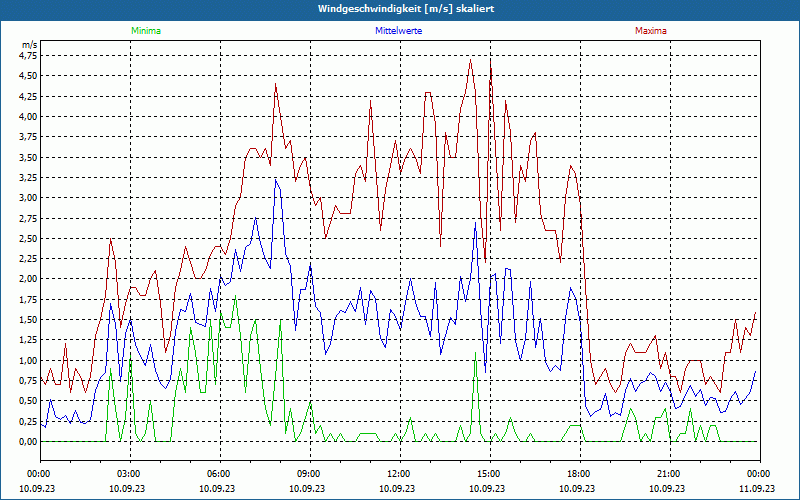The image size is (800, 500).
Task: Click the 15:00 time axis label
Action: tap(488, 474)
